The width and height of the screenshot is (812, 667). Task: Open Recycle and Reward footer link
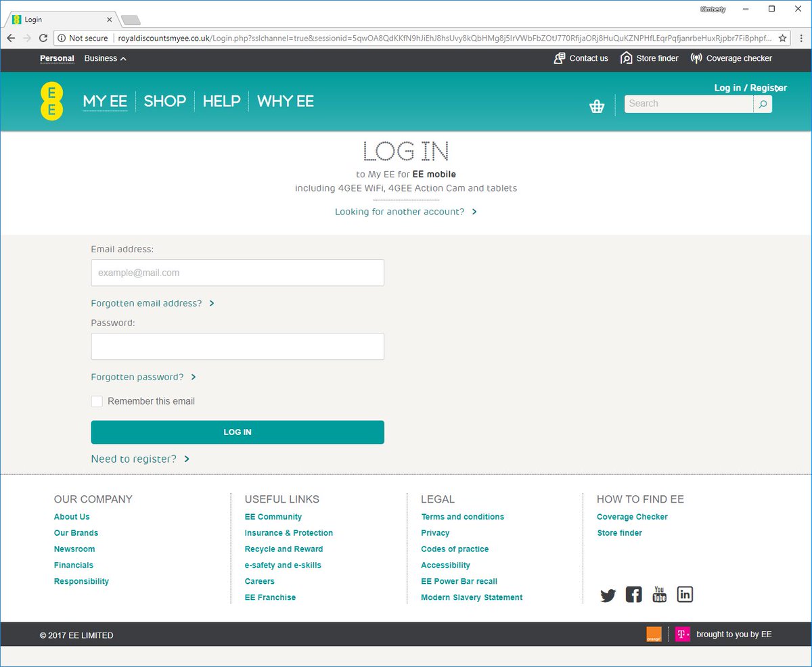coord(284,549)
